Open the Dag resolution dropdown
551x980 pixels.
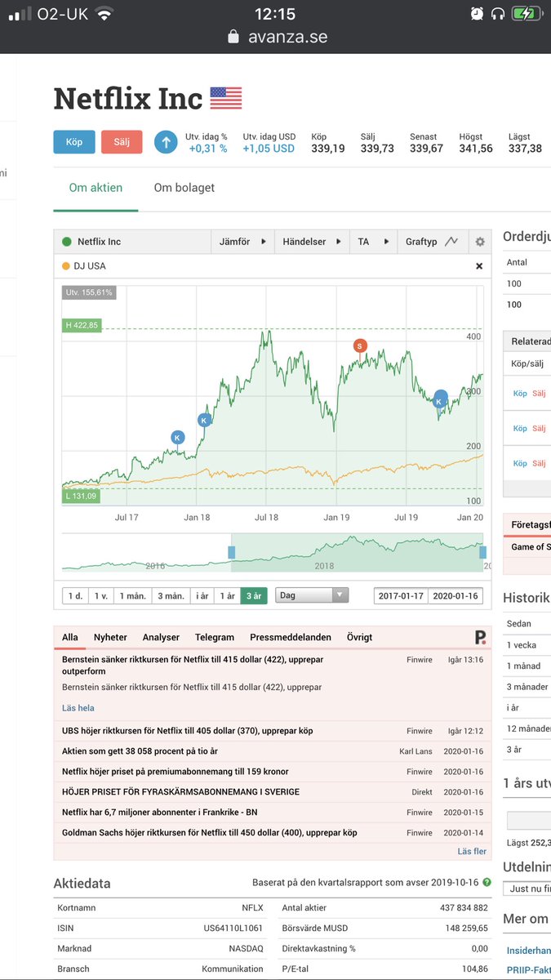(312, 595)
